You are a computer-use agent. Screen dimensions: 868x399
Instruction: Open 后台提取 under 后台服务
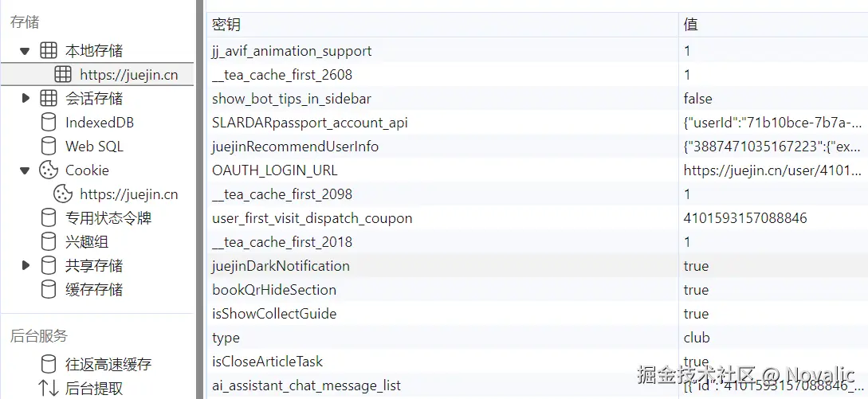click(x=94, y=388)
